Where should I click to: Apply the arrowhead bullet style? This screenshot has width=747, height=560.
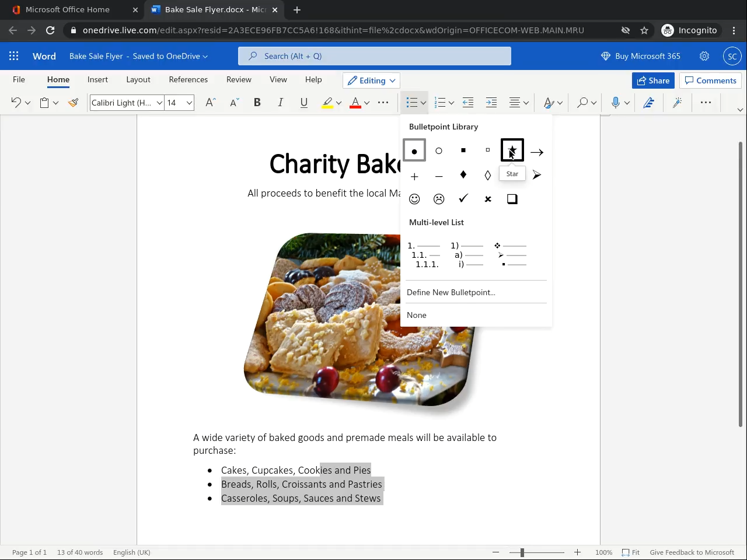pos(537,175)
